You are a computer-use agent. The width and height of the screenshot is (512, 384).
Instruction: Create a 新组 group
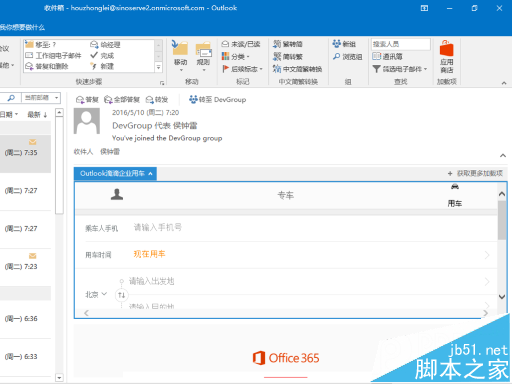[x=344, y=44]
